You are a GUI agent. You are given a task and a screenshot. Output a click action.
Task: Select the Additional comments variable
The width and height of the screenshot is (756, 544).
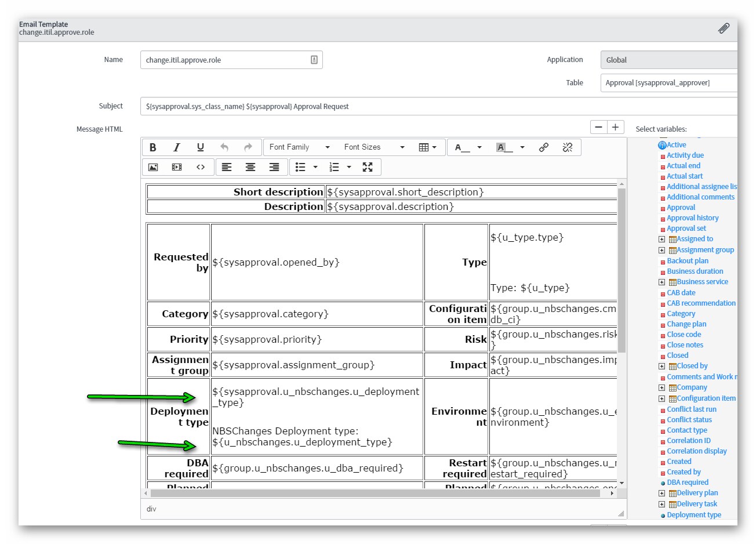tap(700, 197)
